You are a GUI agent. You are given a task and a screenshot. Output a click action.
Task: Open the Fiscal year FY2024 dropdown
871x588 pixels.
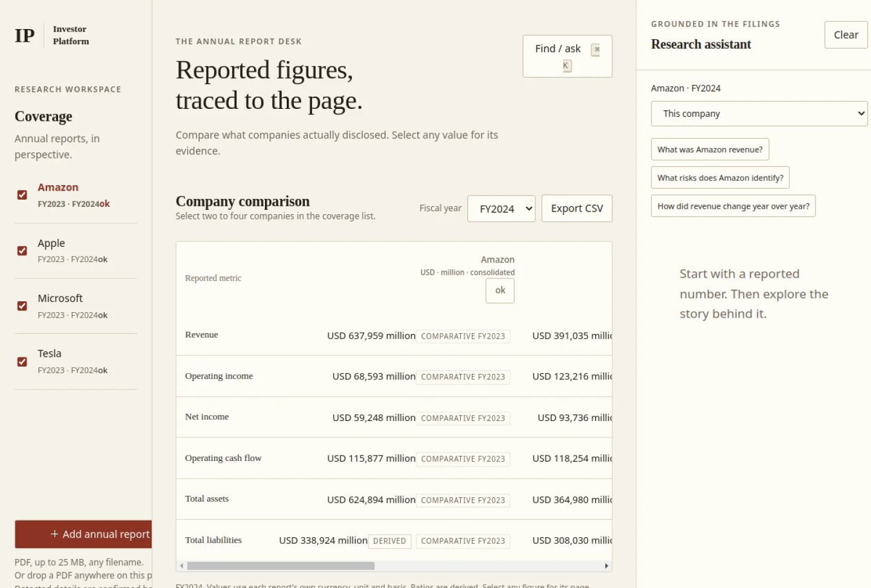501,209
